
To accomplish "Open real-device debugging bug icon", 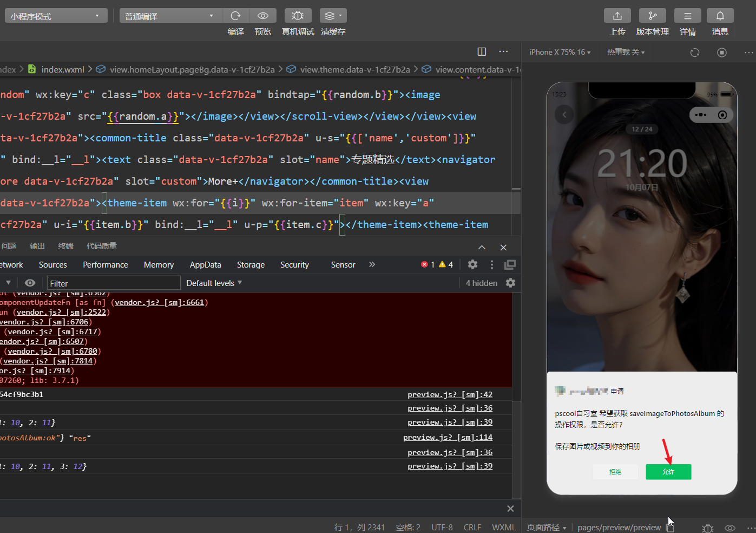I will click(298, 16).
